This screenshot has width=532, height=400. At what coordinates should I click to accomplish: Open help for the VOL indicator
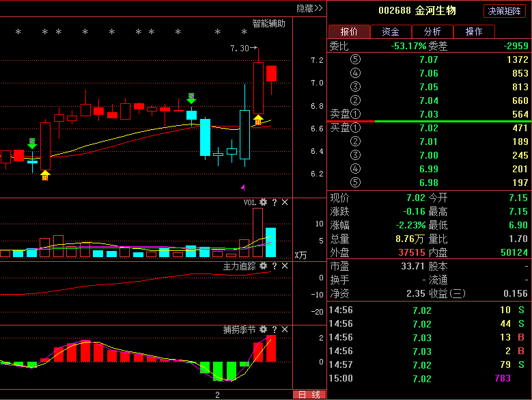click(x=275, y=202)
